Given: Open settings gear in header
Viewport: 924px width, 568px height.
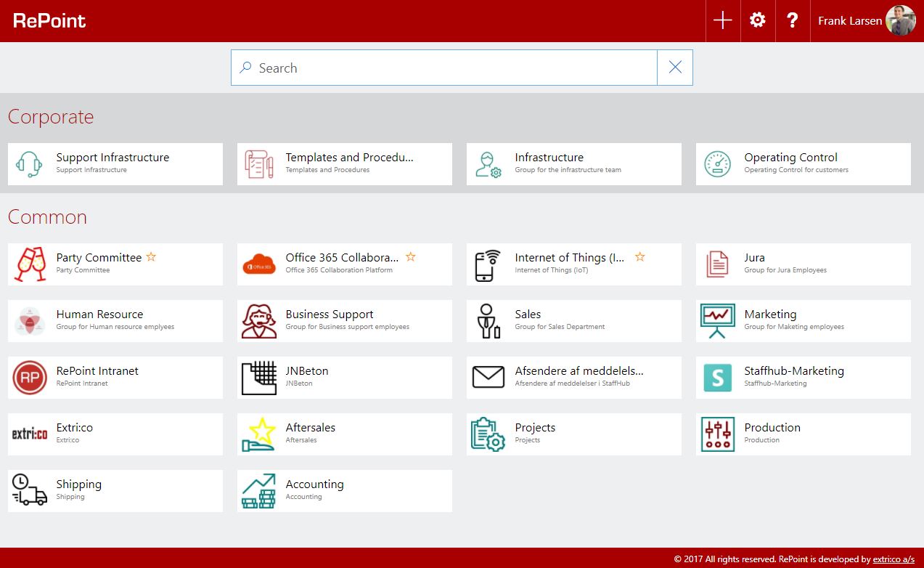Looking at the screenshot, I should 758,20.
